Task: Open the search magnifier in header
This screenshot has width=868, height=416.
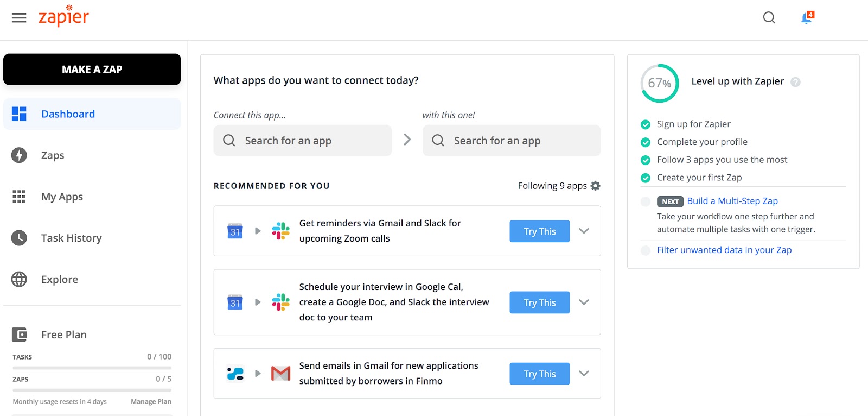Action: pyautogui.click(x=769, y=18)
